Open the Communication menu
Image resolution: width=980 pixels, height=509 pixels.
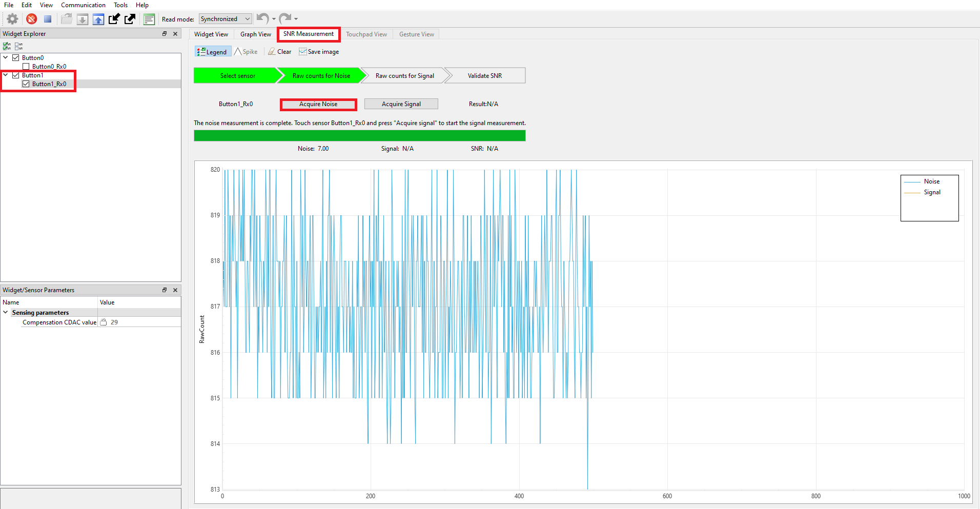pyautogui.click(x=83, y=5)
